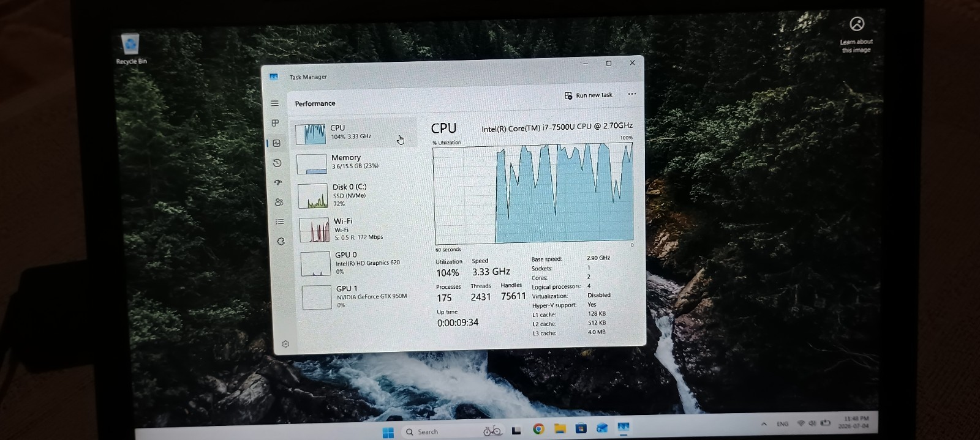Open the Recycle Bin desktop icon
Screen dimensions: 980x440
point(130,49)
